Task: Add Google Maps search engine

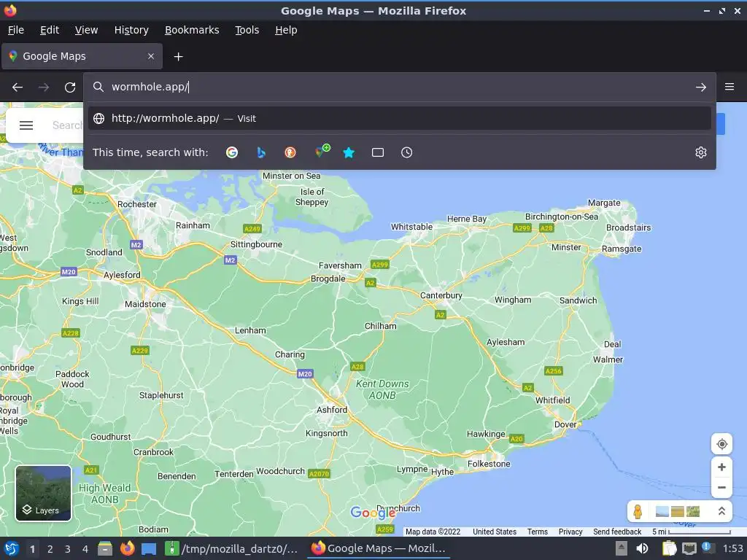Action: [322, 152]
